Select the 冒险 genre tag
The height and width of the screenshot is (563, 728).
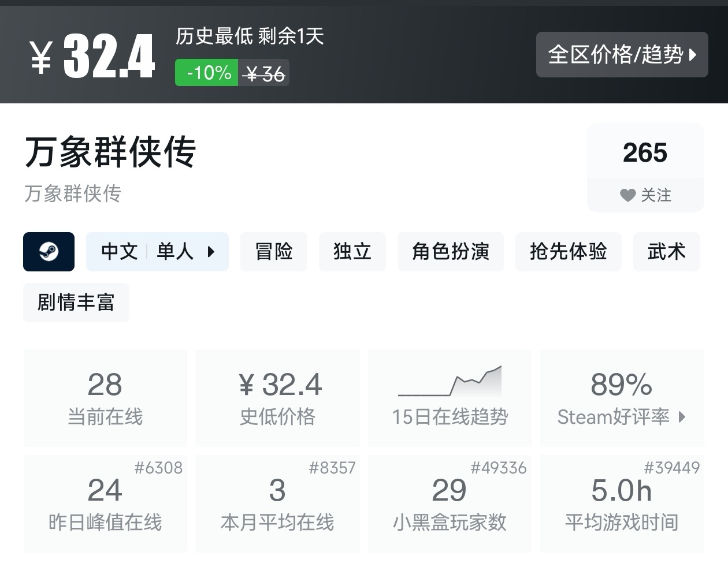pos(273,252)
